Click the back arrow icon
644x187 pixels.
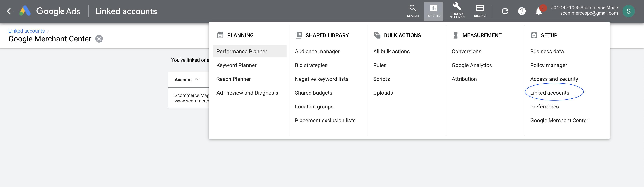point(10,11)
